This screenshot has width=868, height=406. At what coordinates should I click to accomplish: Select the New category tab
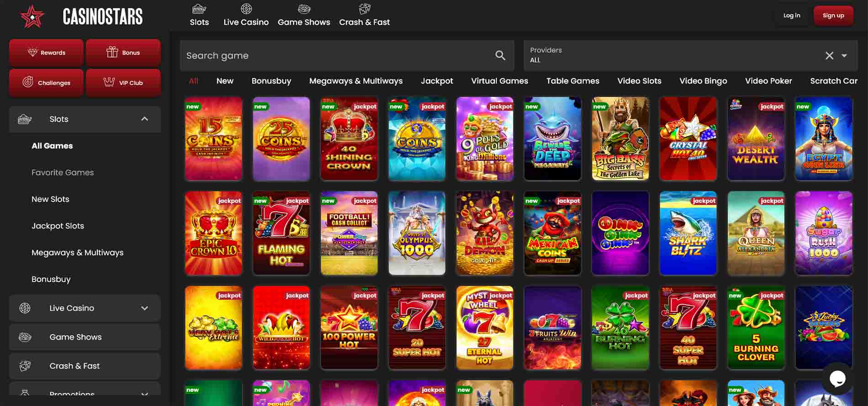pos(225,81)
